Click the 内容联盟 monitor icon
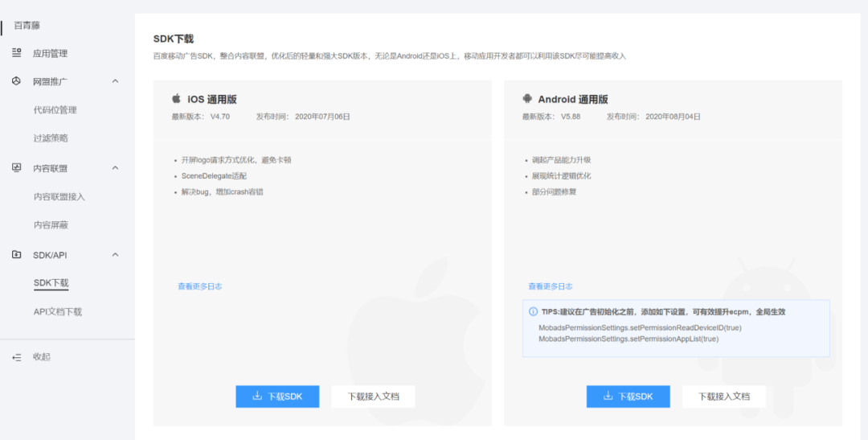868x440 pixels. click(17, 167)
